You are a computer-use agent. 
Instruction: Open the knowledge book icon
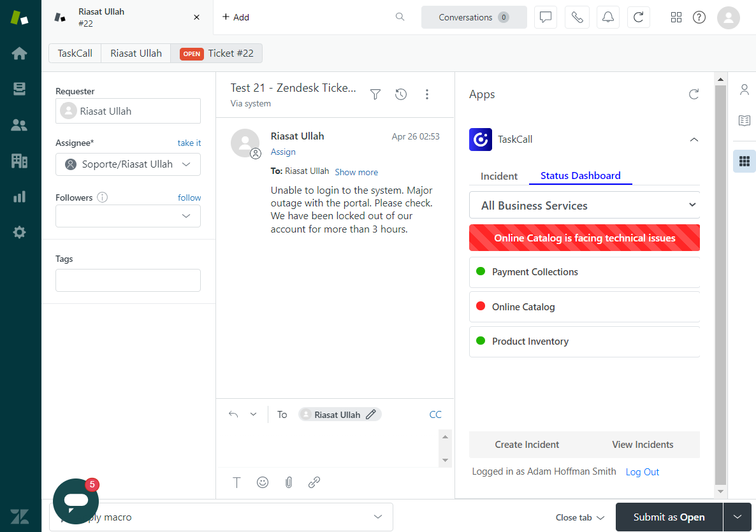click(x=745, y=120)
